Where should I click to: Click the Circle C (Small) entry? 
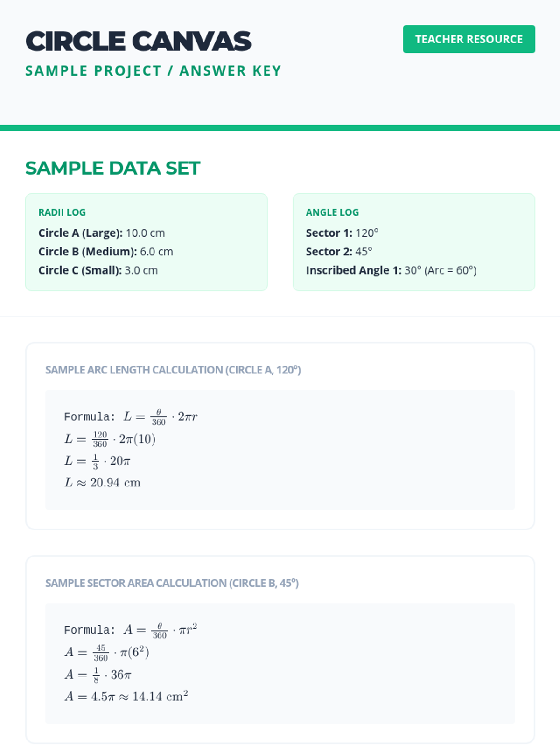point(98,270)
